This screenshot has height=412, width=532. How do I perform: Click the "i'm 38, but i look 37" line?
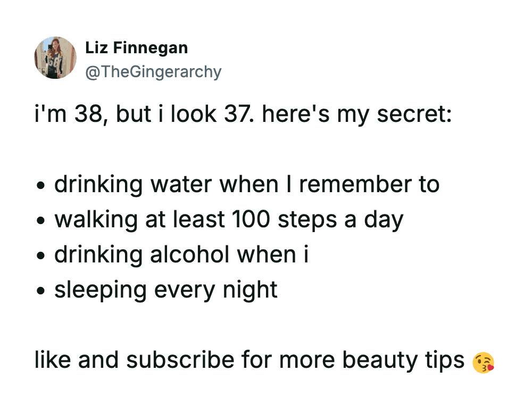coord(243,115)
